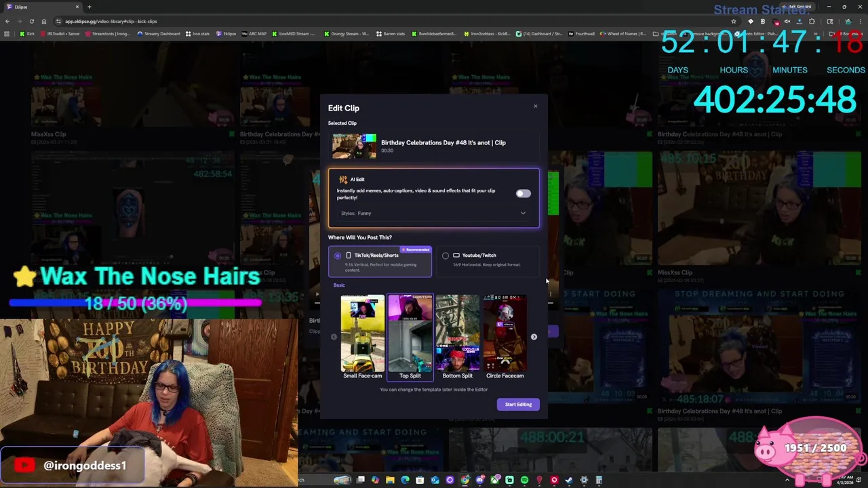Enable the AI Edit toggle switch

523,194
